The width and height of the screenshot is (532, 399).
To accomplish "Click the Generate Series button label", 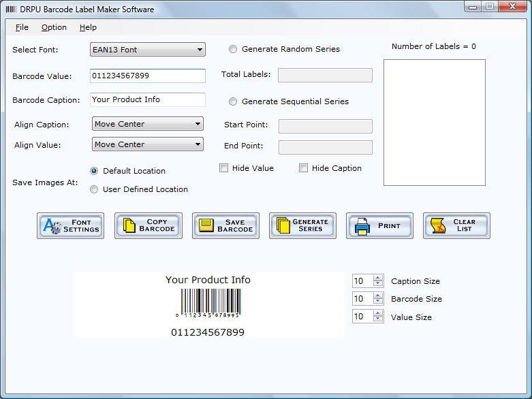I will (311, 225).
